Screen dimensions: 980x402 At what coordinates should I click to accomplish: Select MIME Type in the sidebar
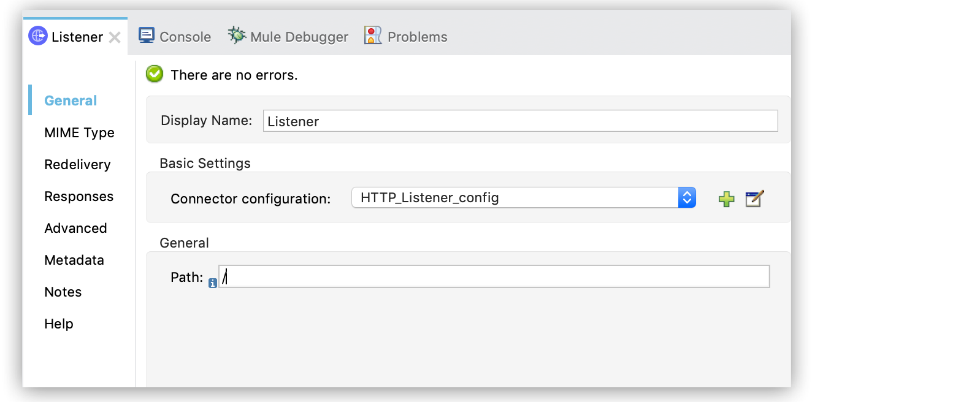tap(79, 132)
